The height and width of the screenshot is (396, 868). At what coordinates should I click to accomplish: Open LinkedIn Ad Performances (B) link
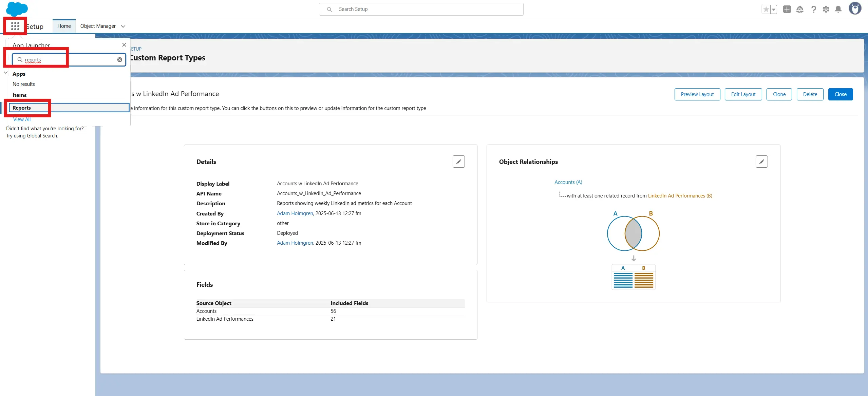(680, 196)
